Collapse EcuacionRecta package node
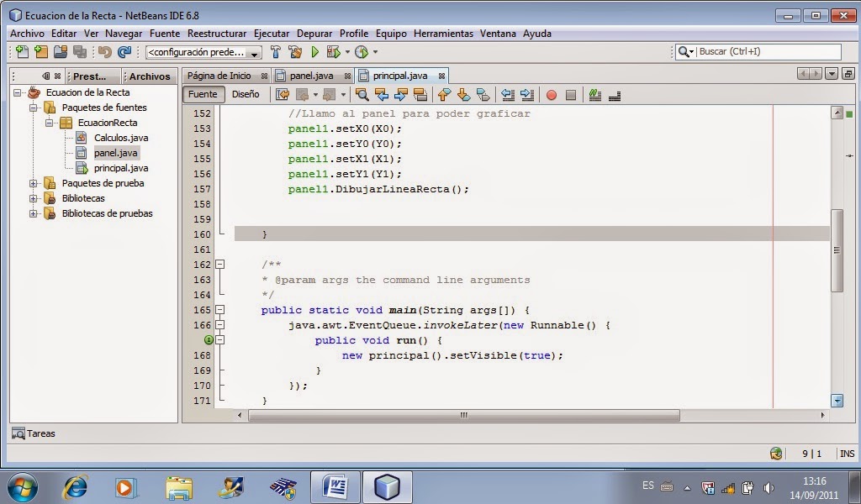This screenshot has width=861, height=504. pyautogui.click(x=49, y=123)
